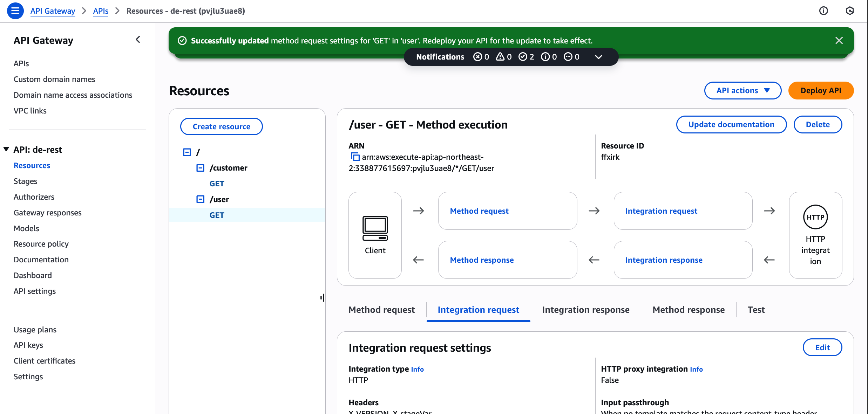Expand the Notifications bar chevron

pyautogui.click(x=598, y=57)
